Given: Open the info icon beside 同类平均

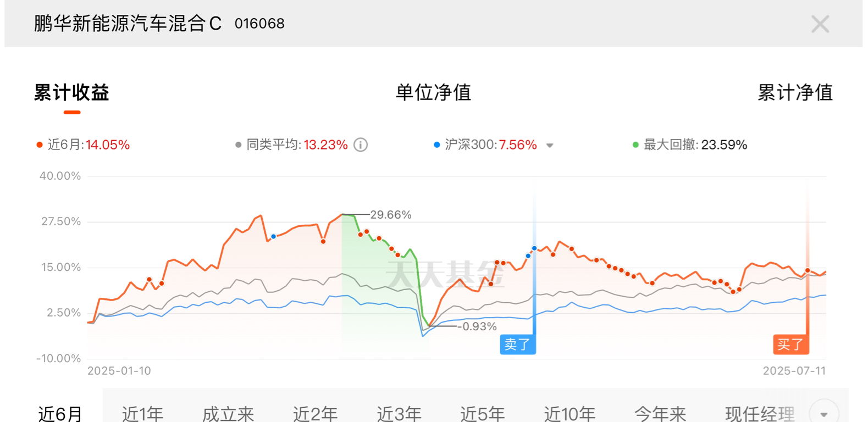Looking at the screenshot, I should pyautogui.click(x=361, y=145).
